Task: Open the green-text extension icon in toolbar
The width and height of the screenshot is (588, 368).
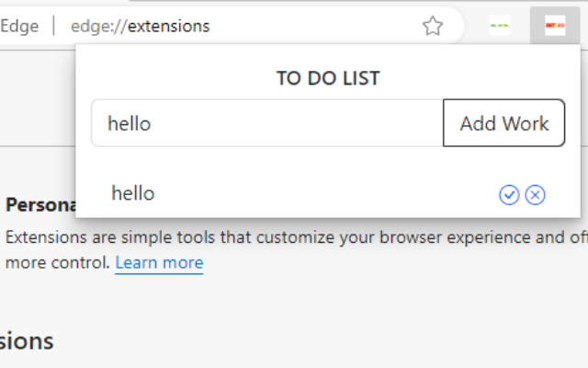Action: pyautogui.click(x=500, y=27)
